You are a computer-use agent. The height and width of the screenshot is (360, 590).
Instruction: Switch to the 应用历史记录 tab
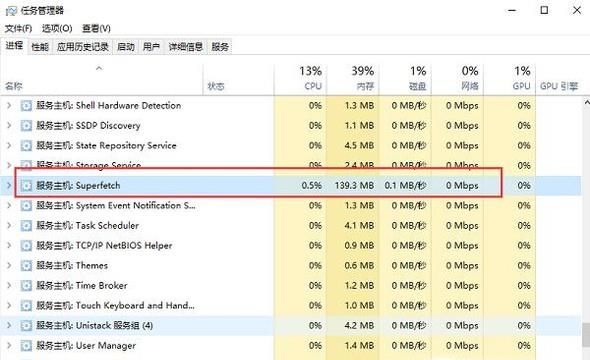83,47
